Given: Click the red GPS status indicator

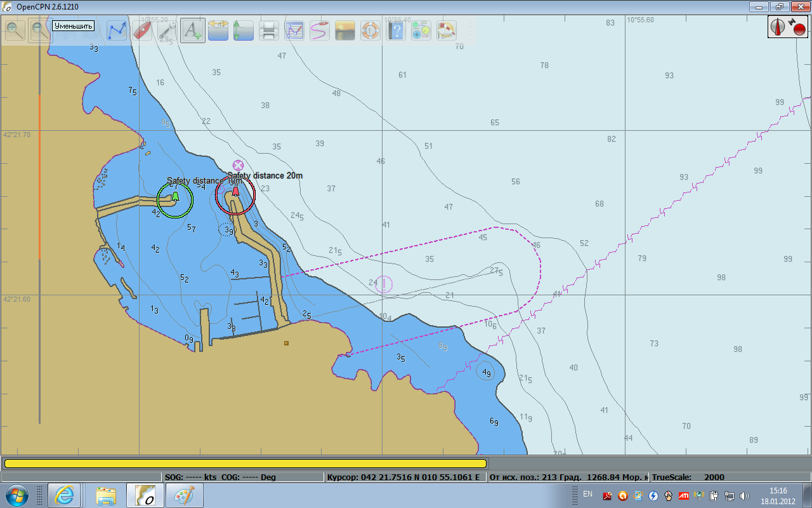Looking at the screenshot, I should tap(798, 27).
